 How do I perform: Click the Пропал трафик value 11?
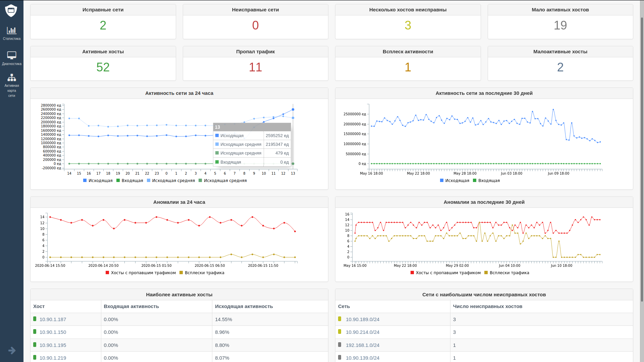tap(255, 67)
